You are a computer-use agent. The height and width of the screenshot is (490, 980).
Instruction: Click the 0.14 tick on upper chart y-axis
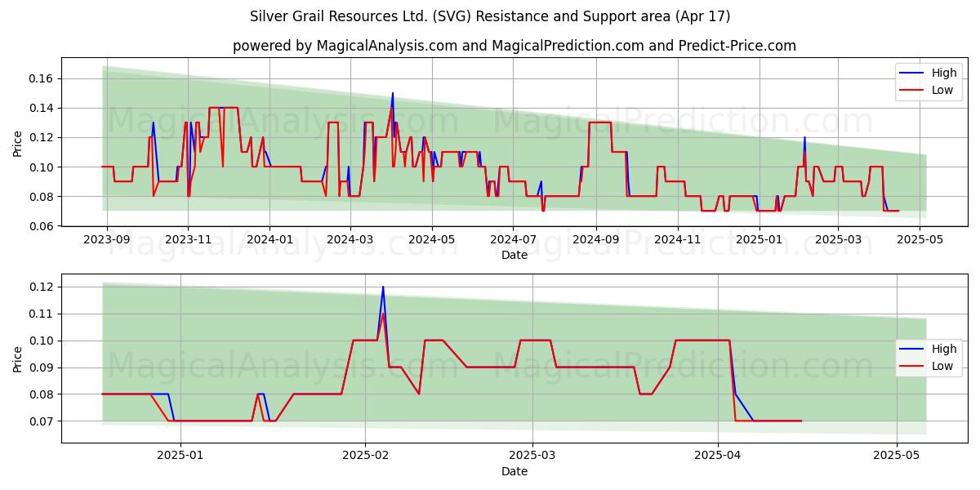click(x=42, y=108)
